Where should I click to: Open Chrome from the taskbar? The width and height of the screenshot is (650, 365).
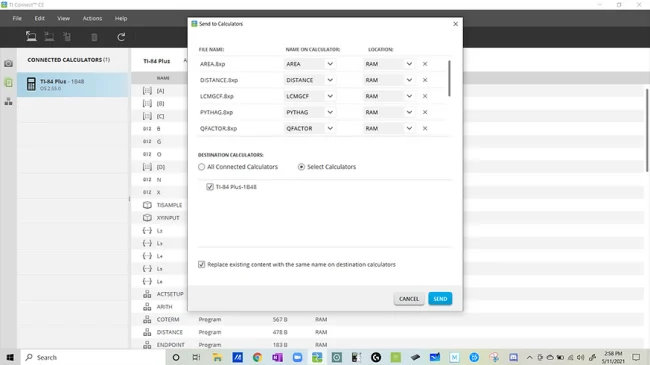257,357
